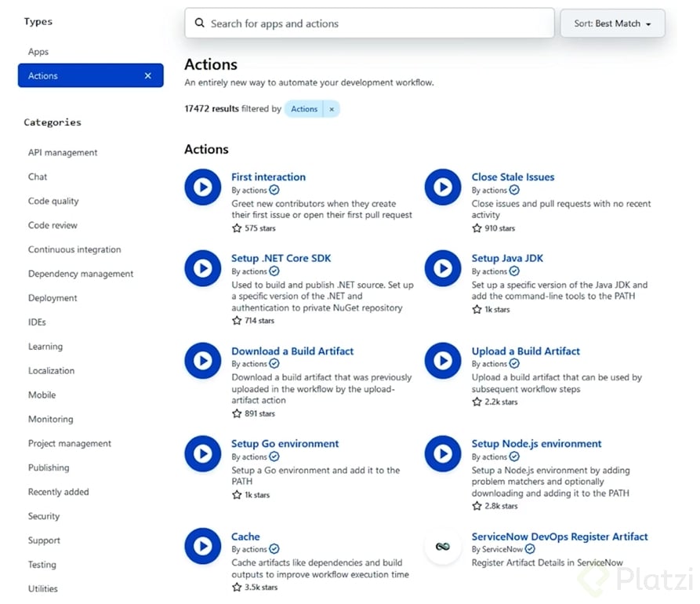The width and height of the screenshot is (700, 604).
Task: Open the Deployment category
Action: (x=53, y=298)
